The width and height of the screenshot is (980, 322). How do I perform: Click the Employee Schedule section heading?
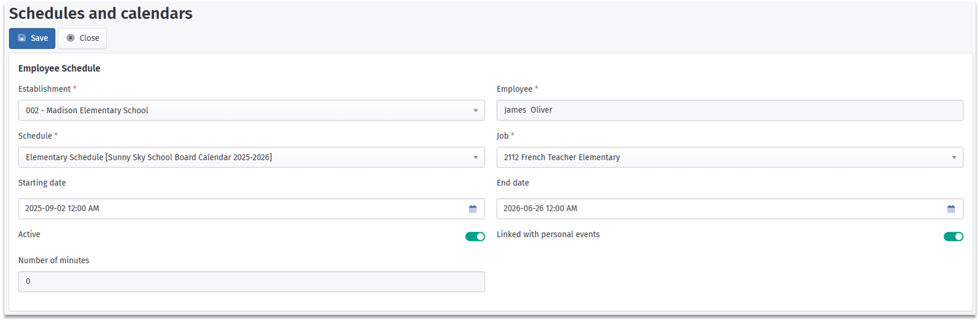click(59, 68)
